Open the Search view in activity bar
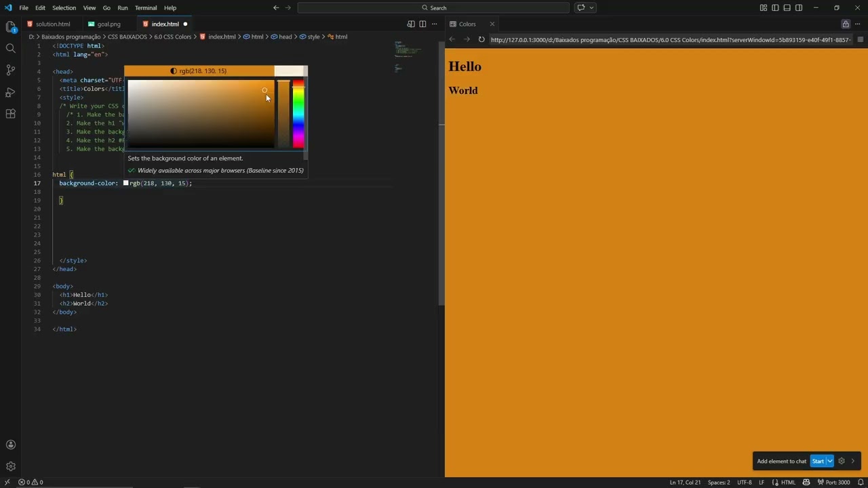The height and width of the screenshot is (488, 868). [11, 48]
